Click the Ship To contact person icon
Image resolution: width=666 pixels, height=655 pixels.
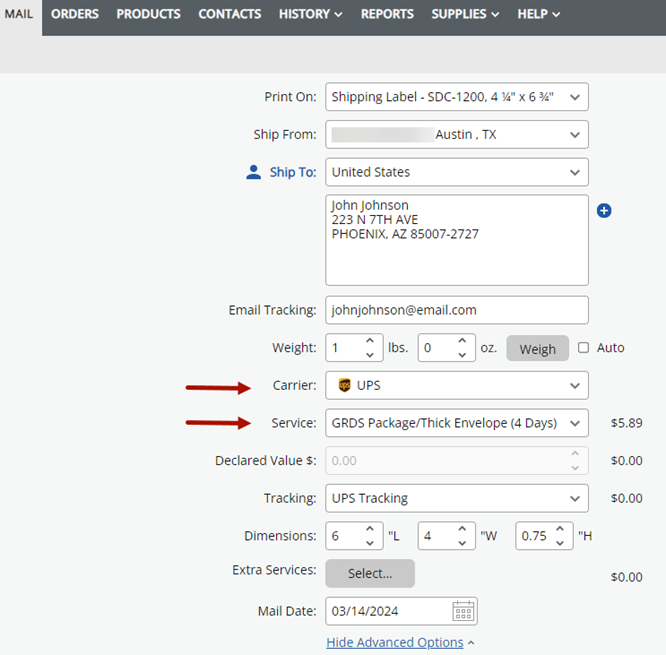pos(254,172)
